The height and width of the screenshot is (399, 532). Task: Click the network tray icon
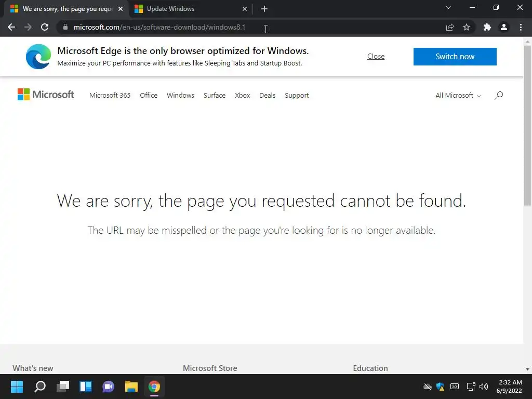pos(471,387)
